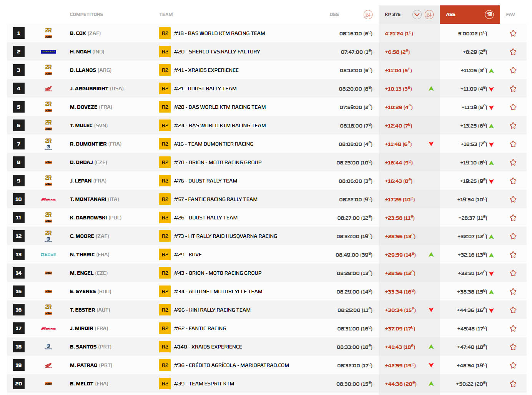Toggle the ASS column sort order
The image size is (532, 395).
489,15
